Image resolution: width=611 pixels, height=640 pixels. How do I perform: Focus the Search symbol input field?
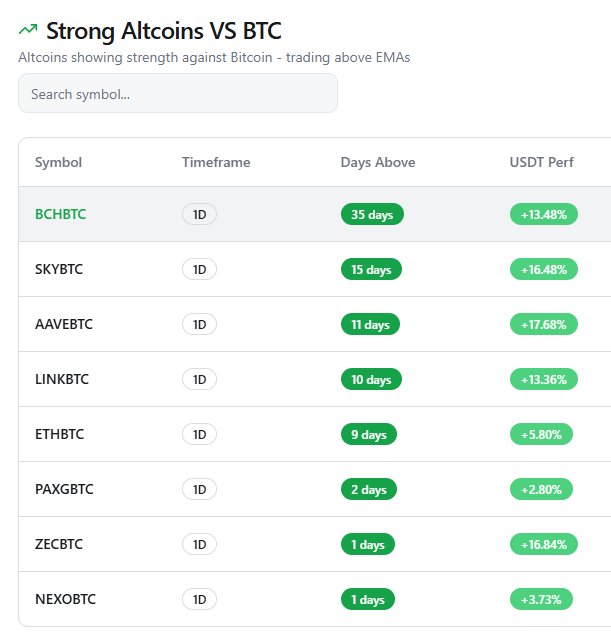click(178, 94)
